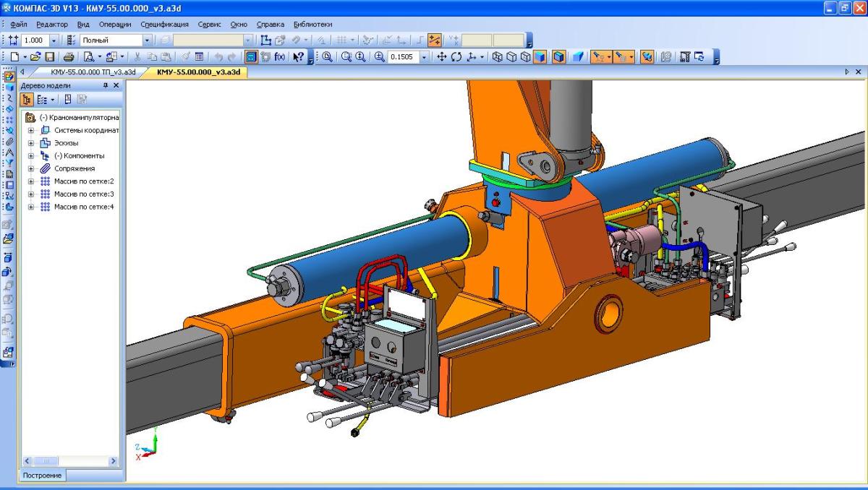The width and height of the screenshot is (868, 490).
Task: Click the Variables f(x) icon
Action: [279, 57]
